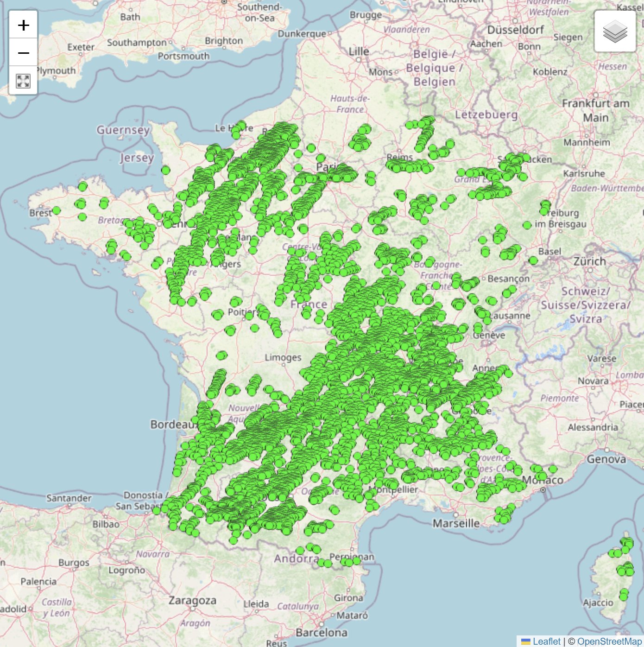Zoom out using the minus button

tap(23, 53)
